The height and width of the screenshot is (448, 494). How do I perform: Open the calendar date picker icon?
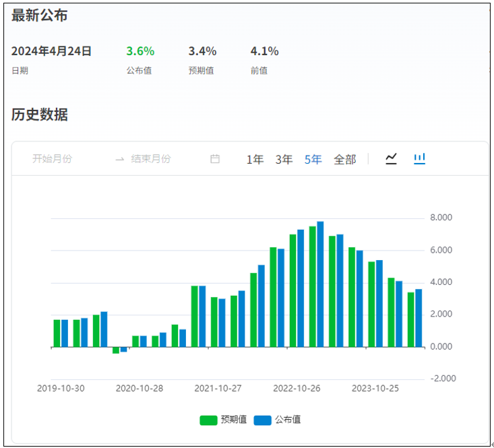[215, 159]
